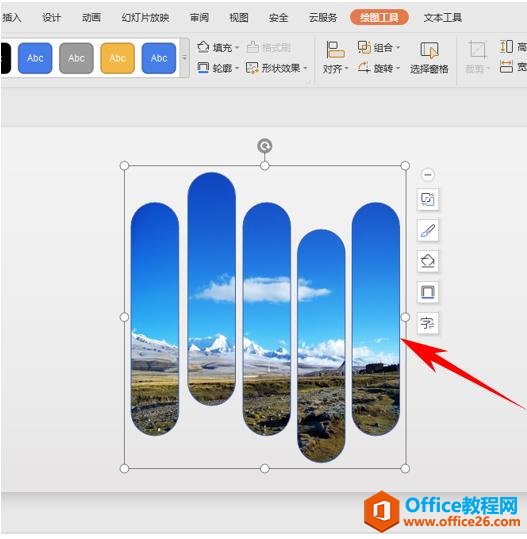The image size is (527, 539).
Task: Apply the orange Abc shape style
Action: click(118, 58)
